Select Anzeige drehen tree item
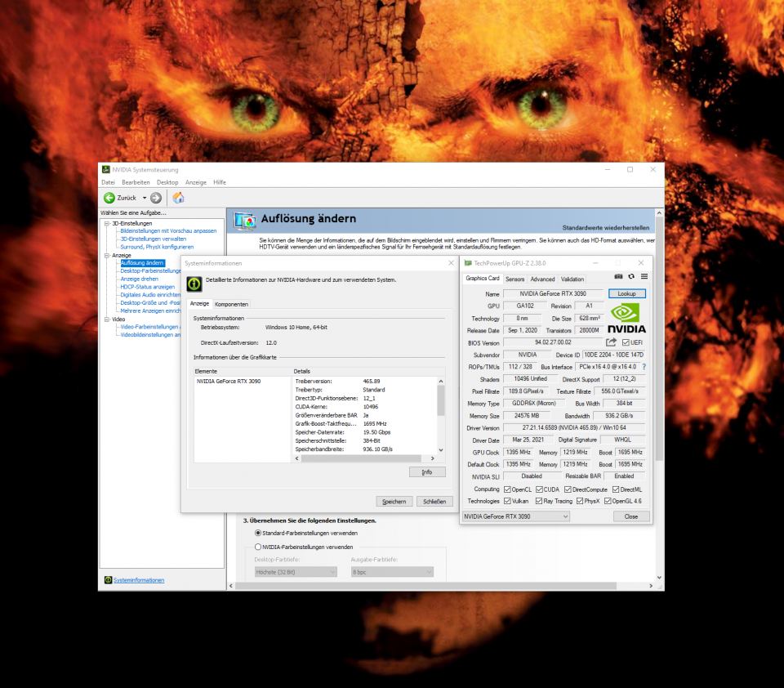The image size is (784, 688). point(139,279)
